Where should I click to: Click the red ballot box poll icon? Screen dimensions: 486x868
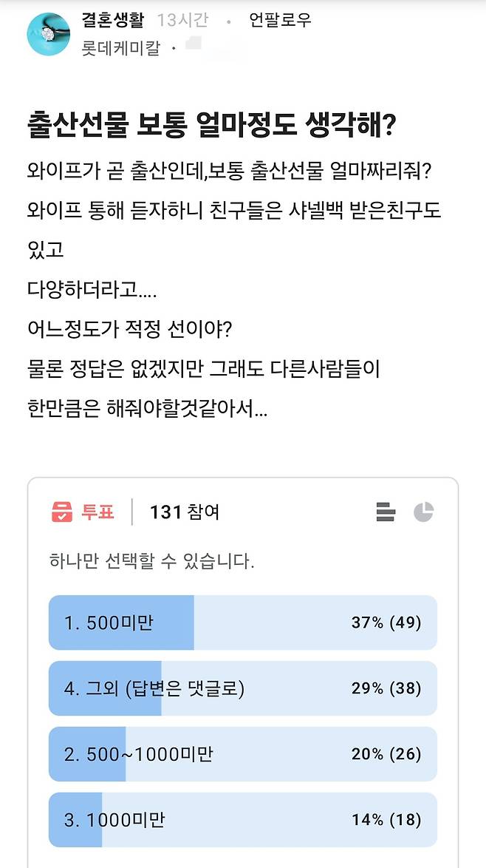pos(62,512)
